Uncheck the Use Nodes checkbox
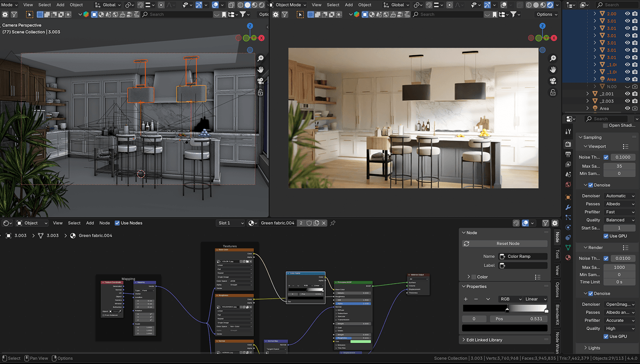Viewport: 640px width, 364px height. [x=117, y=223]
